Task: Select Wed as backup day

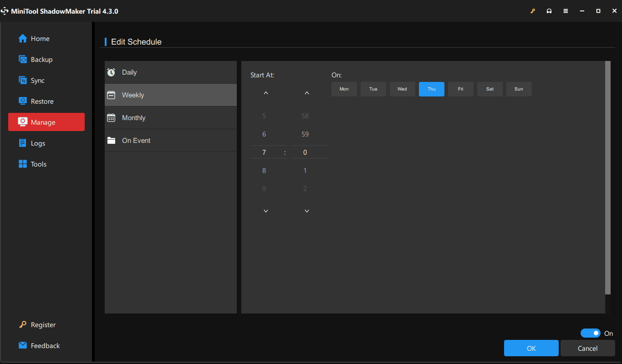Action: 403,89
